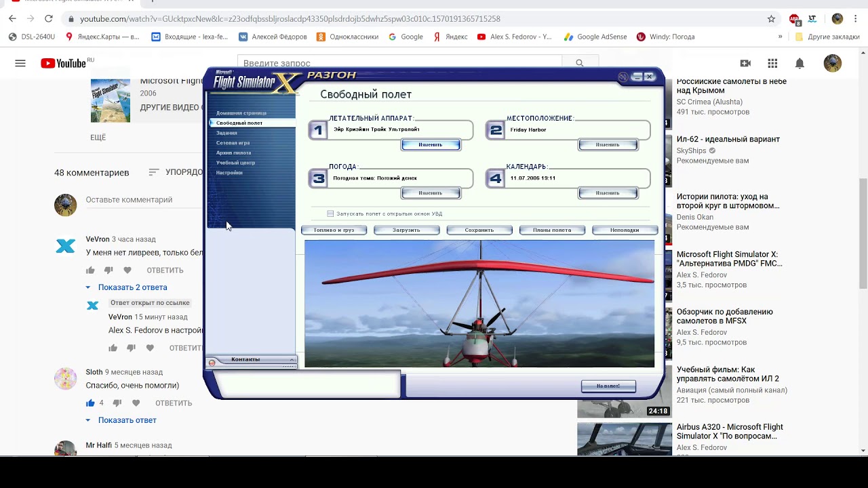Open the 'Неполадки' failures button
The width and height of the screenshot is (868, 488).
[x=625, y=230]
